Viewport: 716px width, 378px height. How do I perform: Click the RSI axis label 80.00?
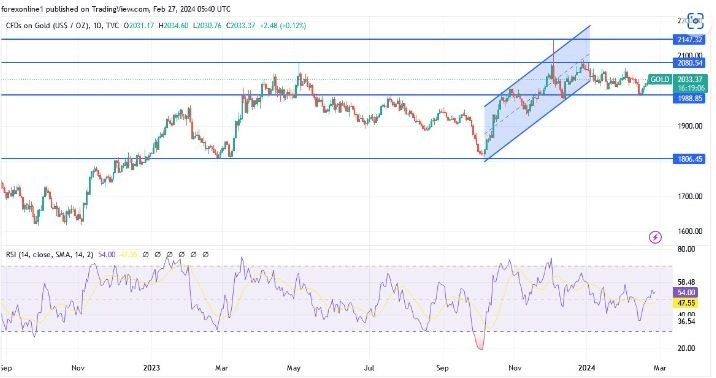click(687, 249)
